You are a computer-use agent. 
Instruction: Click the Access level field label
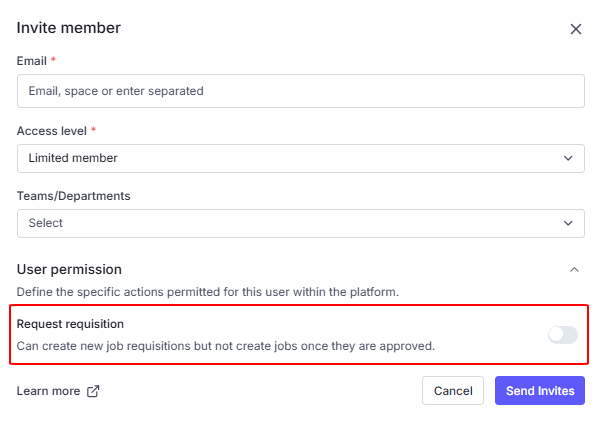[x=52, y=130]
